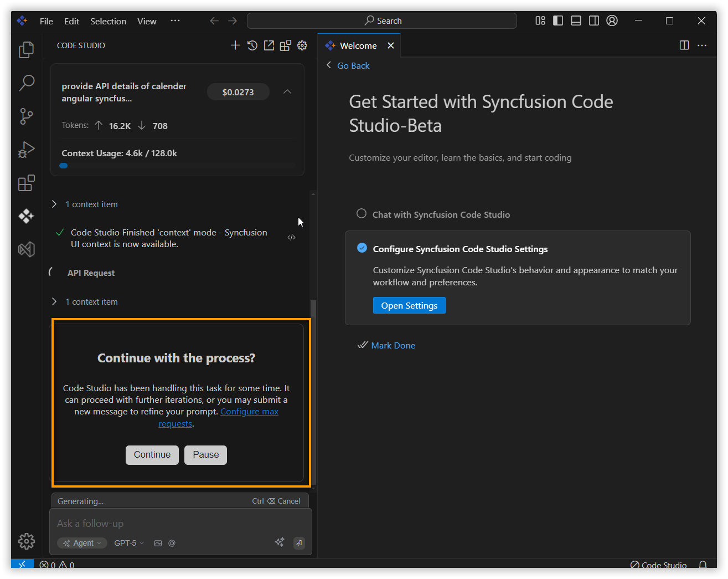Attach an image using image icon
728x579 pixels.
click(x=158, y=543)
